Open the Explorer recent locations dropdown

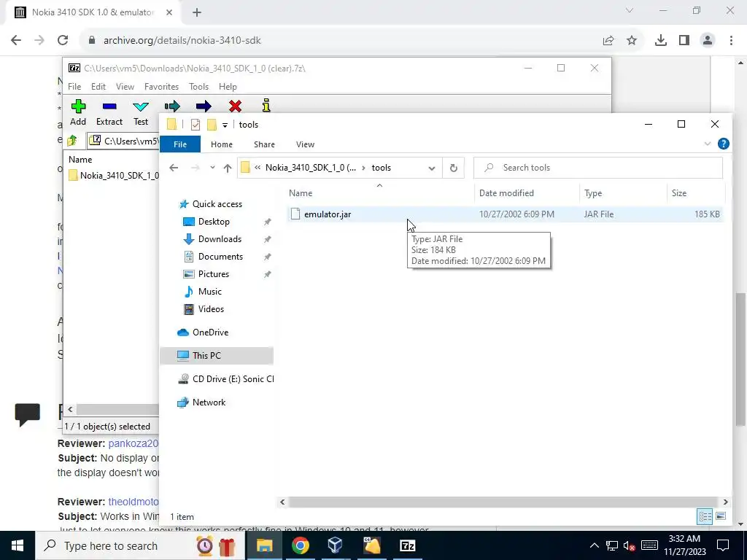click(x=212, y=168)
